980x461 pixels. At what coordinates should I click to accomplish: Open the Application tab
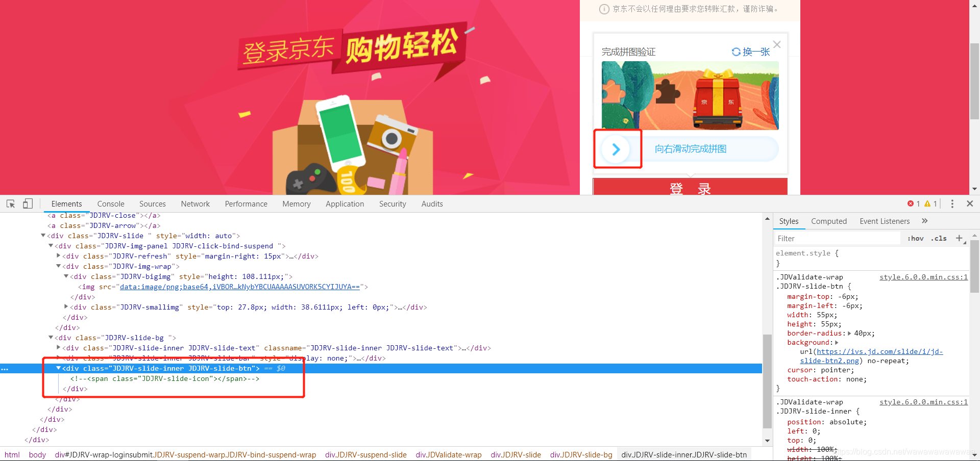pyautogui.click(x=345, y=203)
